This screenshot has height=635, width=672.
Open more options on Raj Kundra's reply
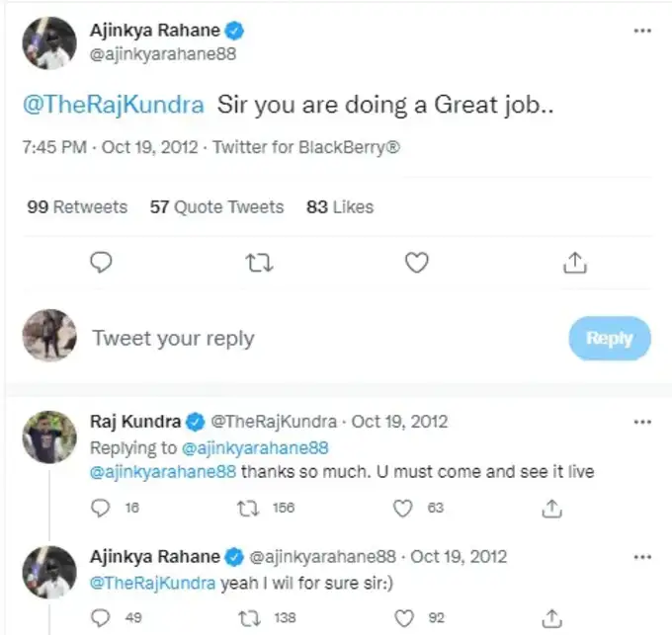(x=642, y=422)
